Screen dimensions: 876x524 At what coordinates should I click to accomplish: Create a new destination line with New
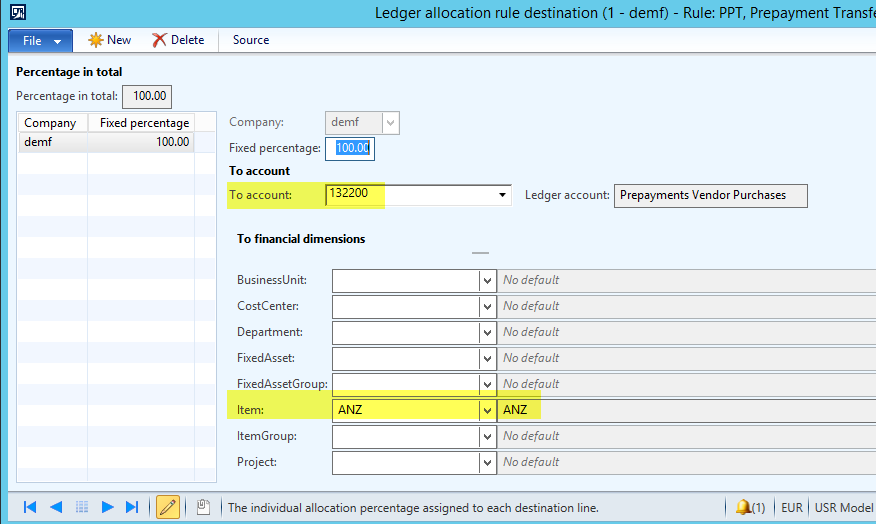click(x=110, y=40)
